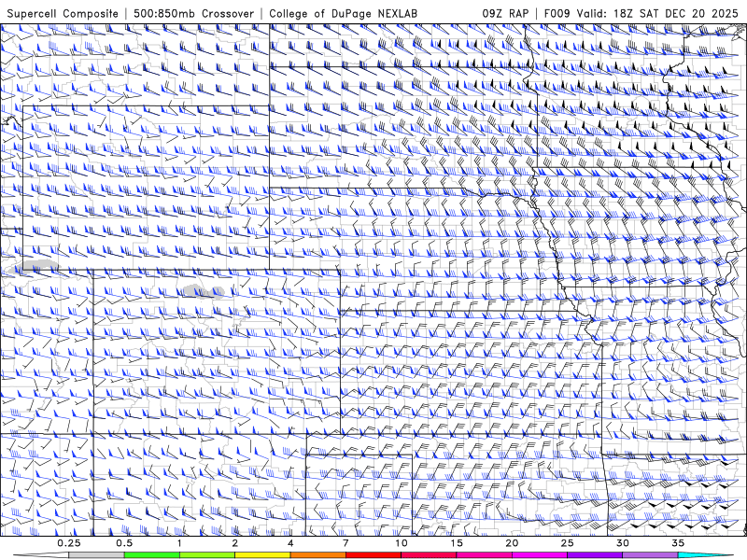Viewport: 747px width, 560px height.
Task: Select the yellow color bar segment
Action: (x=262, y=555)
